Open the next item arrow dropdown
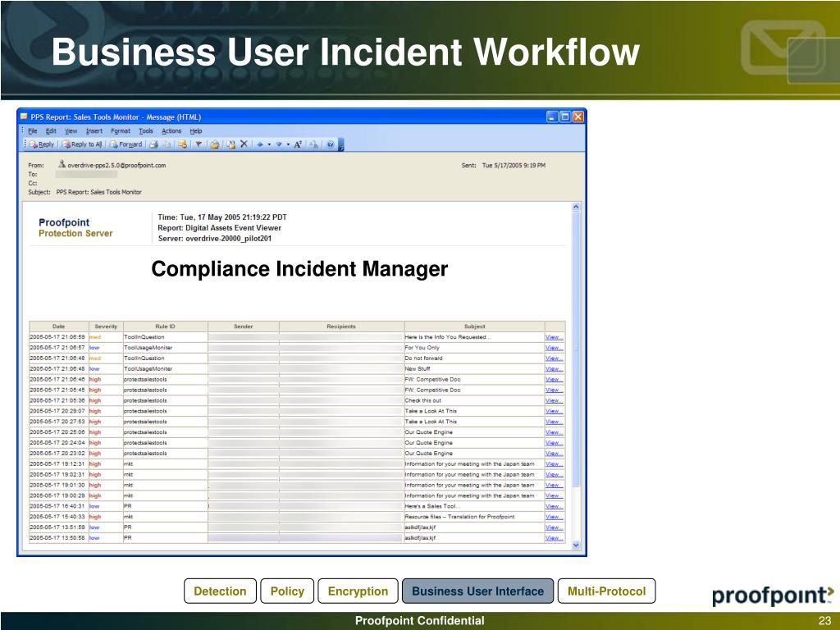The image size is (840, 630). point(288,144)
